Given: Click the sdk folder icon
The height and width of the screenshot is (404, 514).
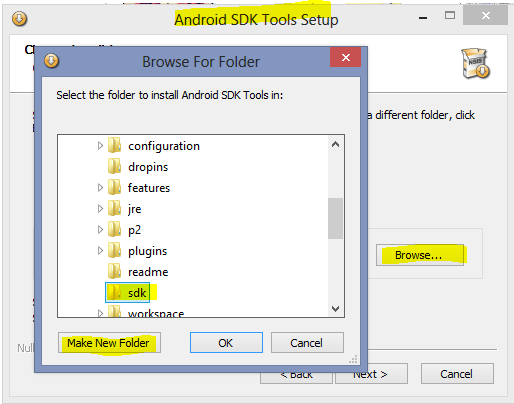Looking at the screenshot, I should [x=114, y=293].
